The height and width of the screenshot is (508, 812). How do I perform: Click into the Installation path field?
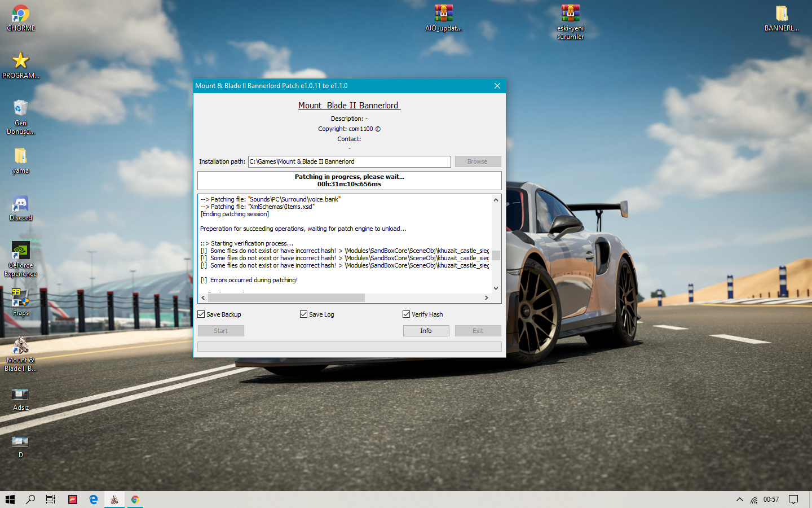(x=350, y=161)
